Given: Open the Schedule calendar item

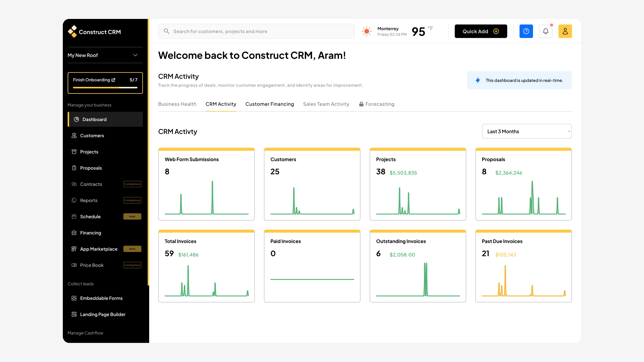Looking at the screenshot, I should point(90,216).
